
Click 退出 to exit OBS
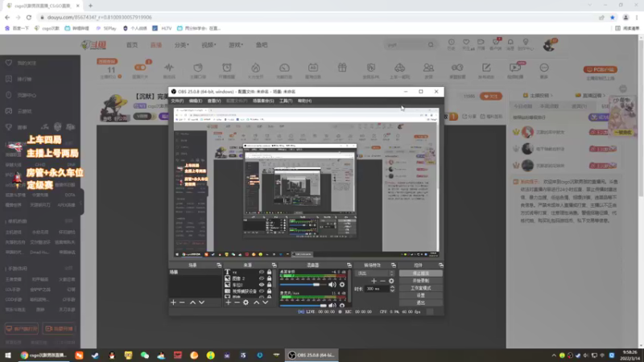coord(420,303)
